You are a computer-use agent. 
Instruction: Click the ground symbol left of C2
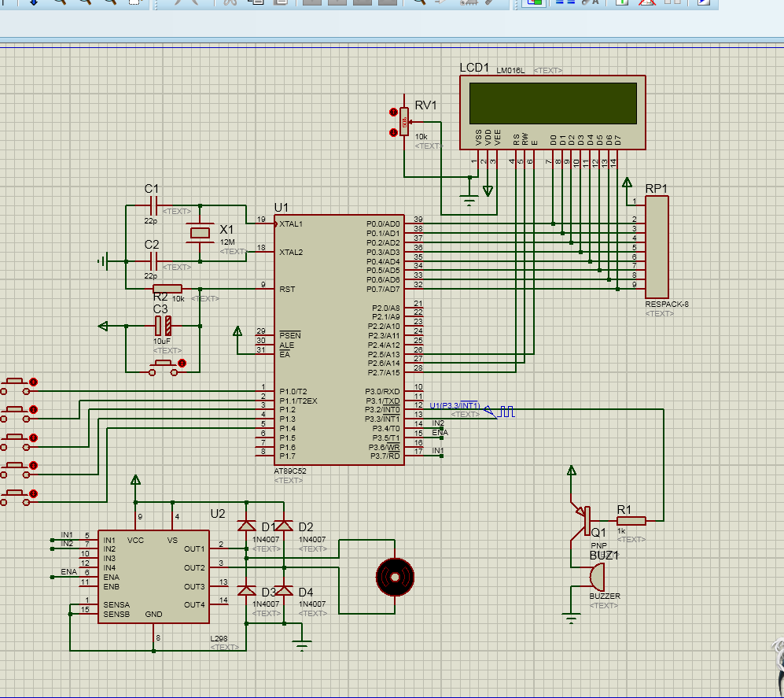[x=102, y=261]
